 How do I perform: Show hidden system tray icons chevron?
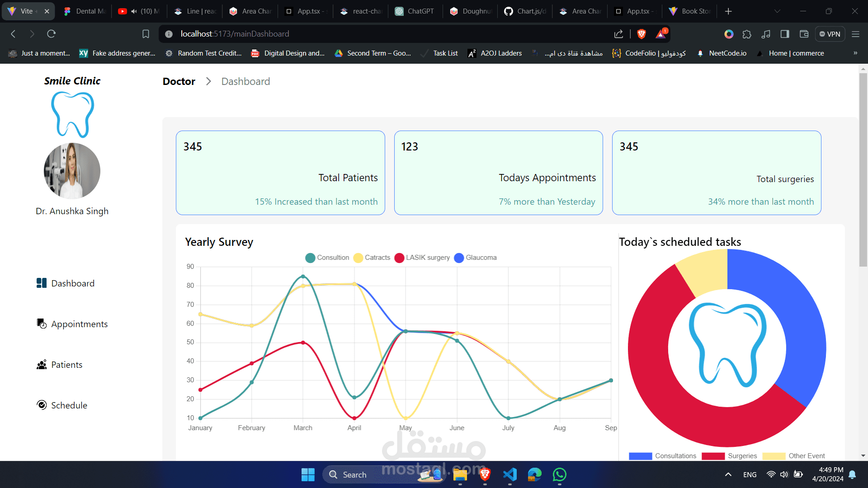coord(728,474)
